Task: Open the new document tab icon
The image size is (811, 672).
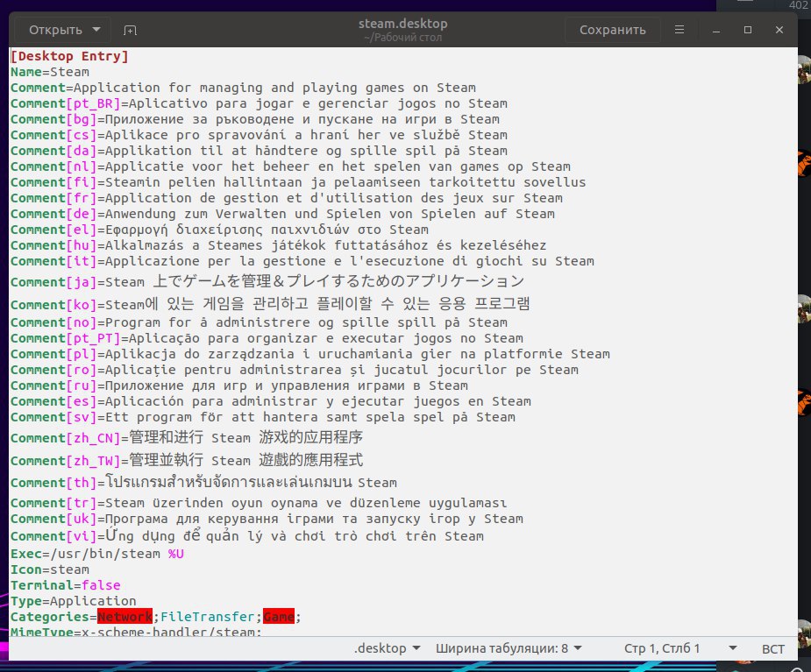Action: [x=130, y=30]
